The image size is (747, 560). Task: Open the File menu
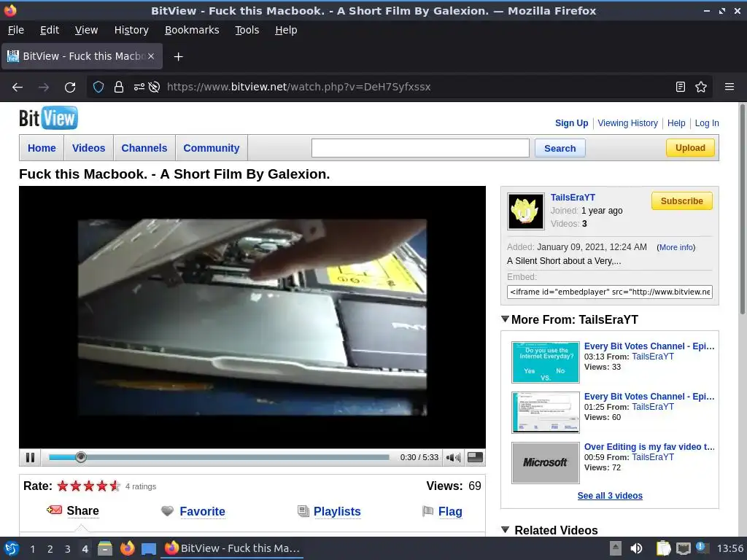[x=16, y=30]
